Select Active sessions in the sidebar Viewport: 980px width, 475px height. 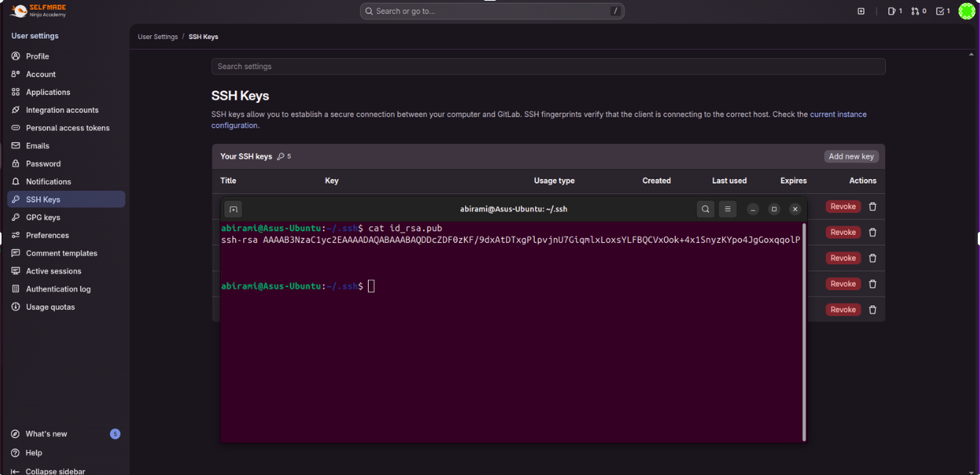[54, 271]
